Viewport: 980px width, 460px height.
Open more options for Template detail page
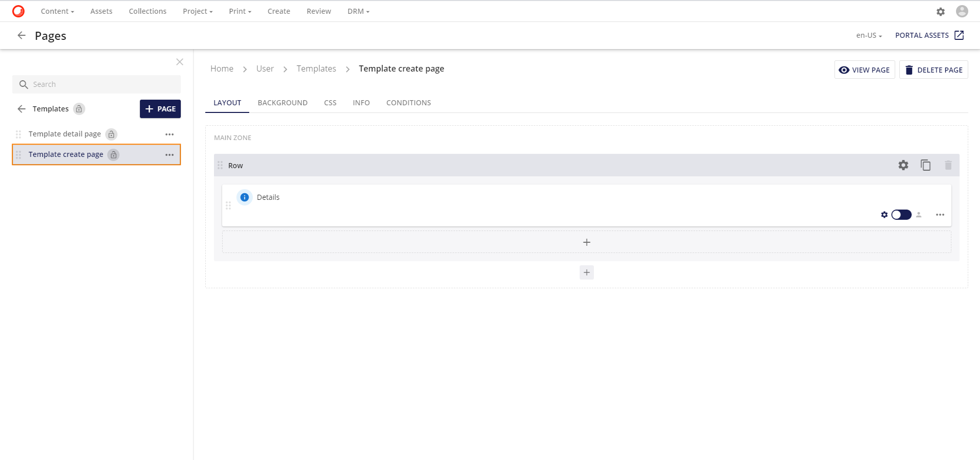point(170,134)
